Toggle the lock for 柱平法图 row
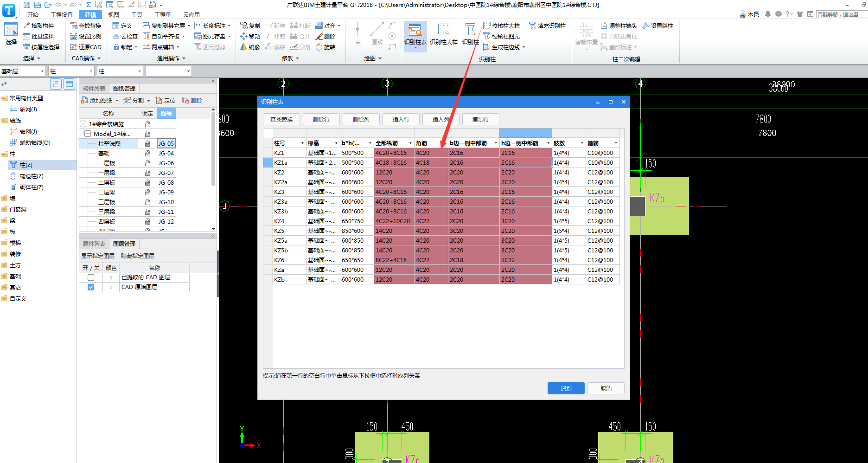This screenshot has height=463, width=868. (147, 144)
